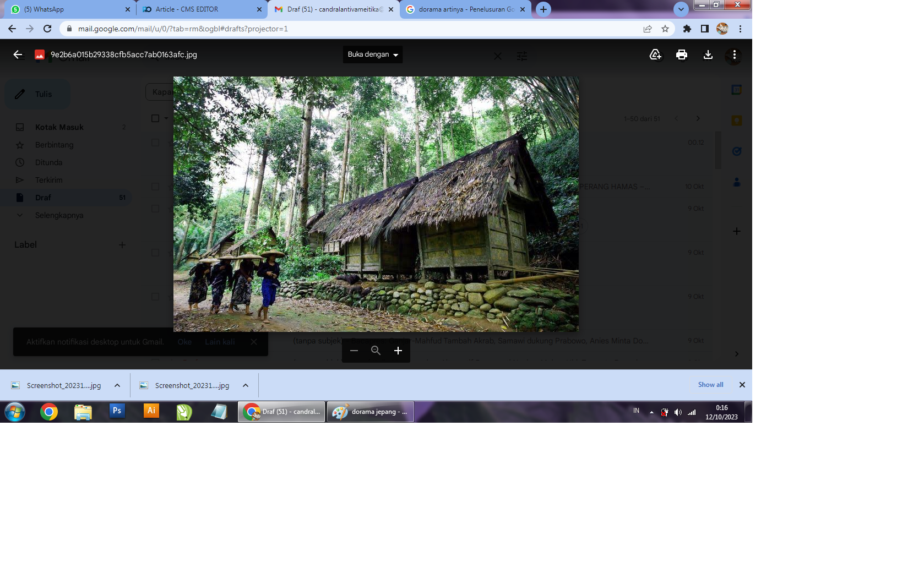Print the previewed image
This screenshot has height=568, width=924.
(682, 54)
